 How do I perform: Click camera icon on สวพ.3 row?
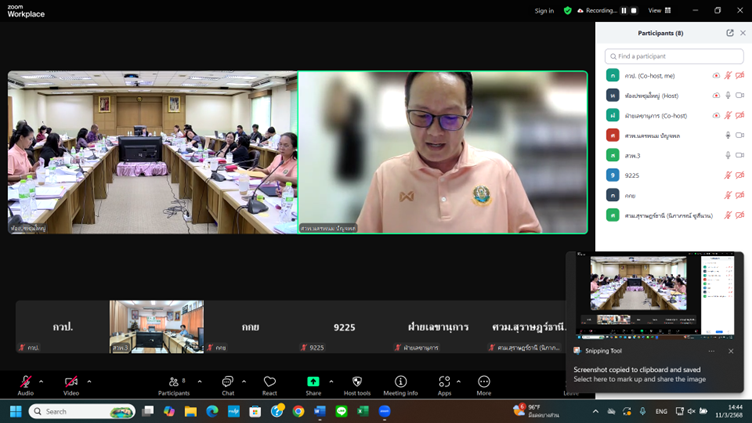pos(740,155)
